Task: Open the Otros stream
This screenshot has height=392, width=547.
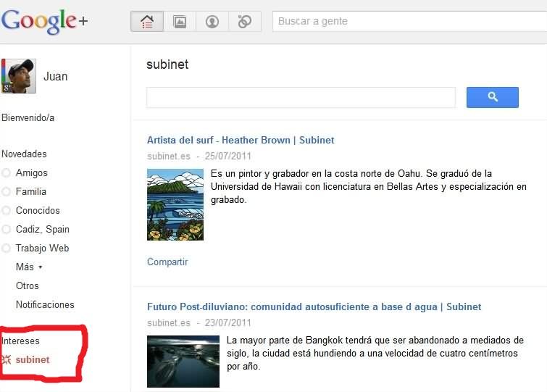Action: 28,285
